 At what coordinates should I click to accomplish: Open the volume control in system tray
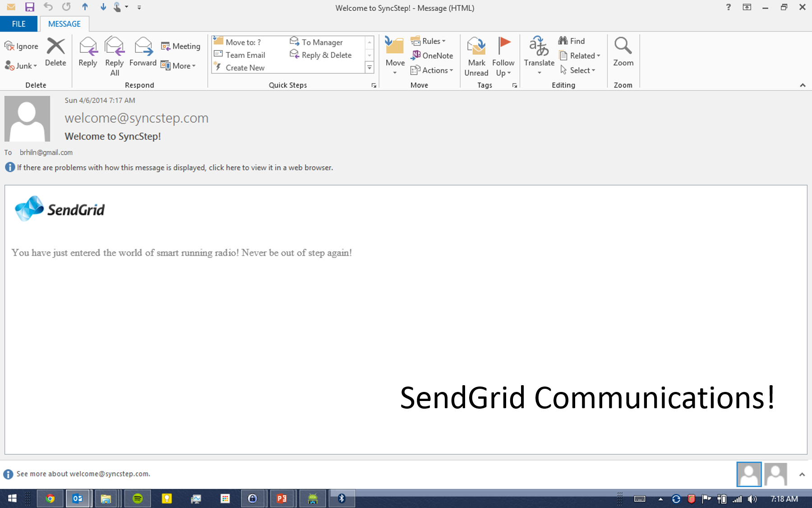click(x=752, y=499)
